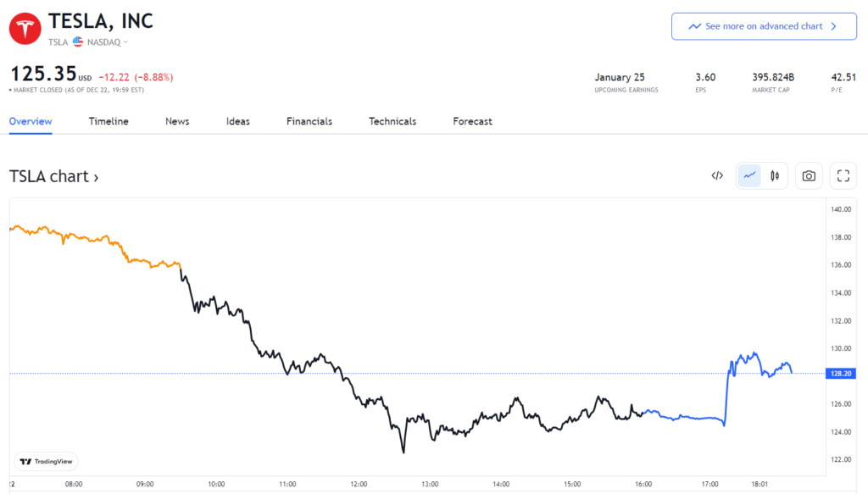Image resolution: width=868 pixels, height=494 pixels.
Task: Switch to candlestick chart view
Action: (x=774, y=176)
